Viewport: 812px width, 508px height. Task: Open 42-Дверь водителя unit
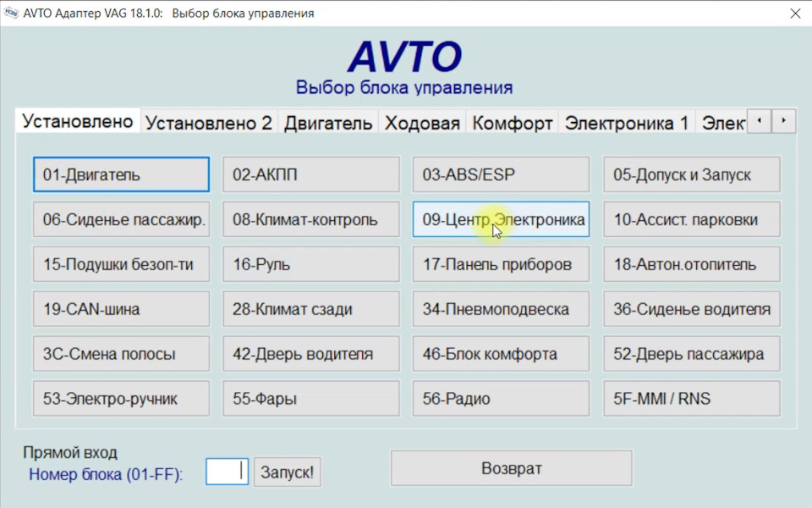tap(311, 354)
